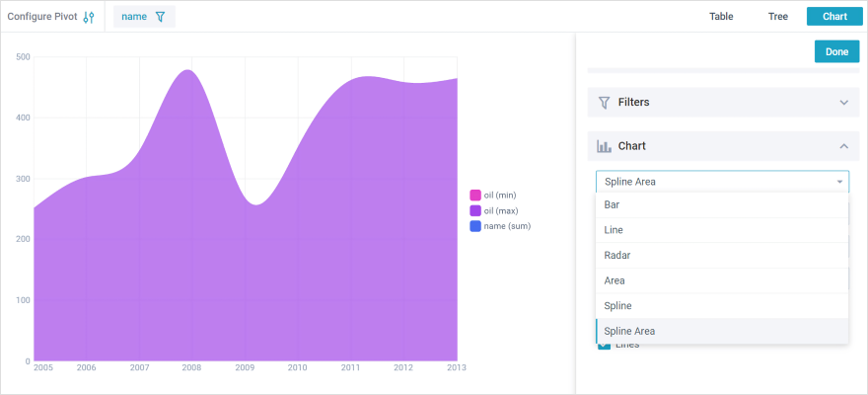This screenshot has height=395, width=868.
Task: Click the purple spline area peak at 2008
Action: point(187,72)
